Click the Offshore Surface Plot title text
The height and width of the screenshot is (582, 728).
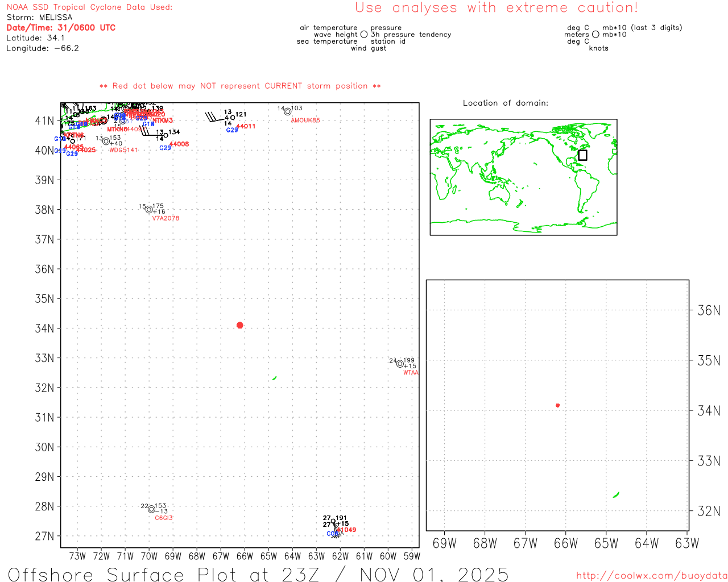tap(258, 574)
